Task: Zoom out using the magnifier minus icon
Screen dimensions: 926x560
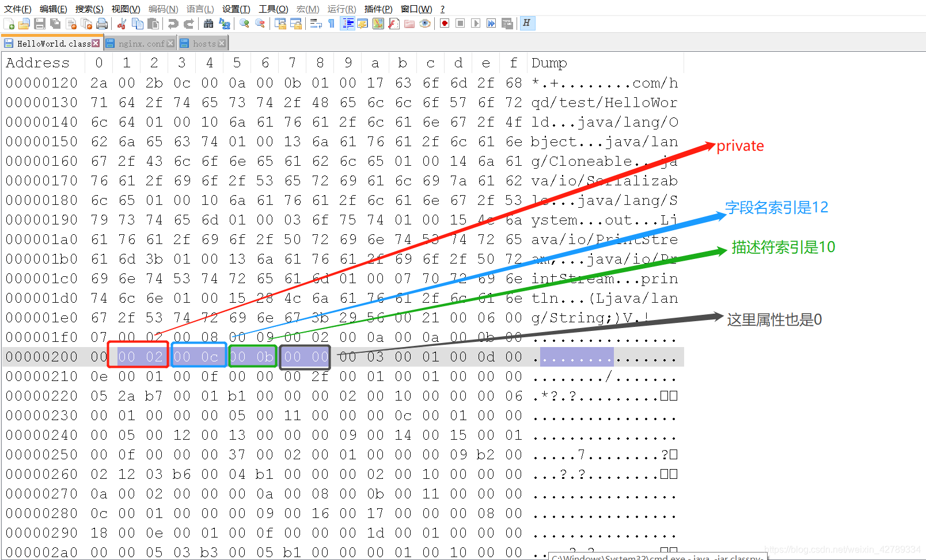Action: pos(260,24)
